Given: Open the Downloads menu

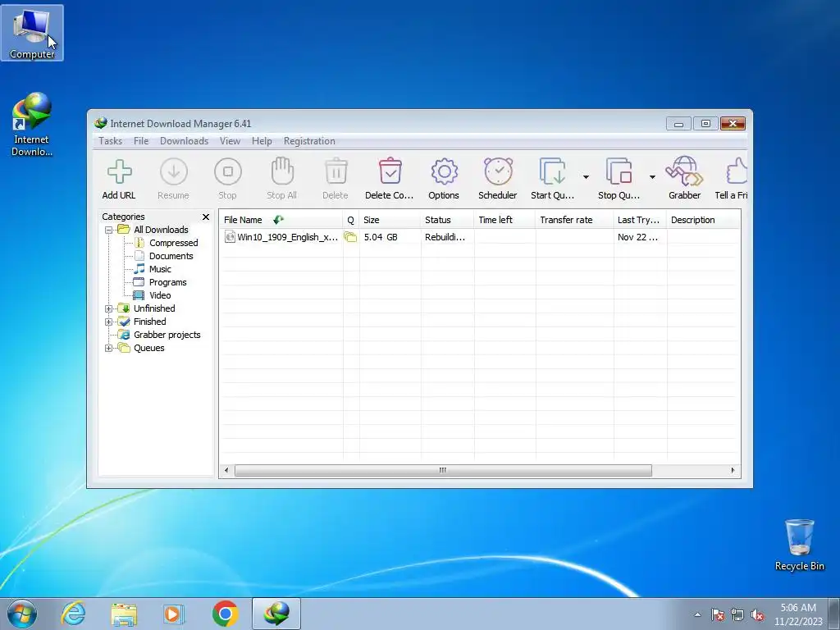Looking at the screenshot, I should tap(185, 141).
